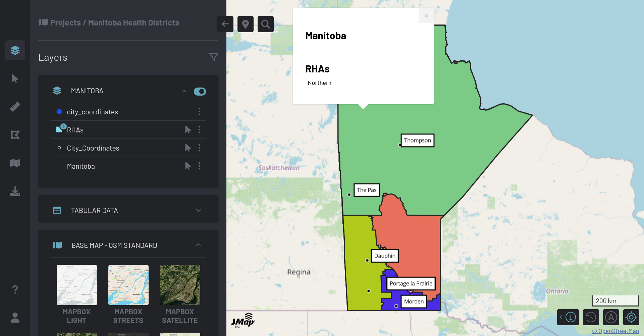This screenshot has height=336, width=644.
Task: Select the measure ruler tool
Action: 15,107
